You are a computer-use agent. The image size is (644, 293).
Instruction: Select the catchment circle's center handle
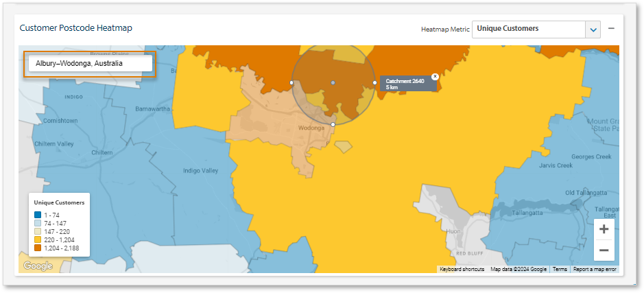[333, 82]
